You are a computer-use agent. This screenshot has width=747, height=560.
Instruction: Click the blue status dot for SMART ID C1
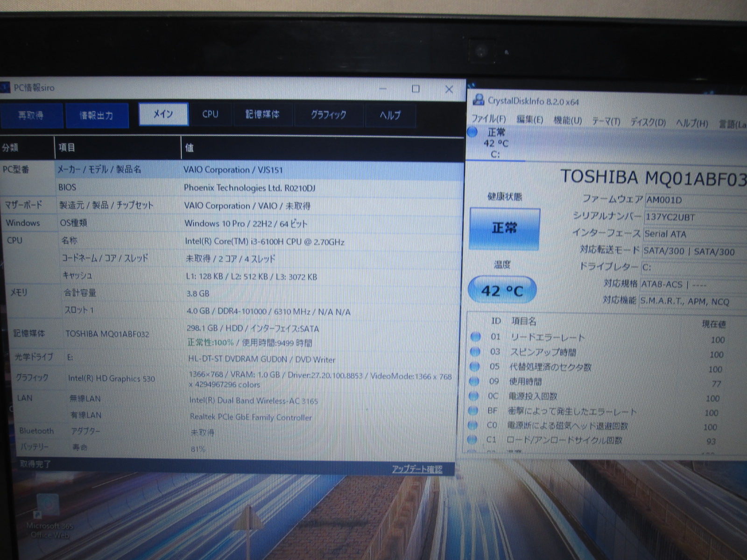(472, 439)
